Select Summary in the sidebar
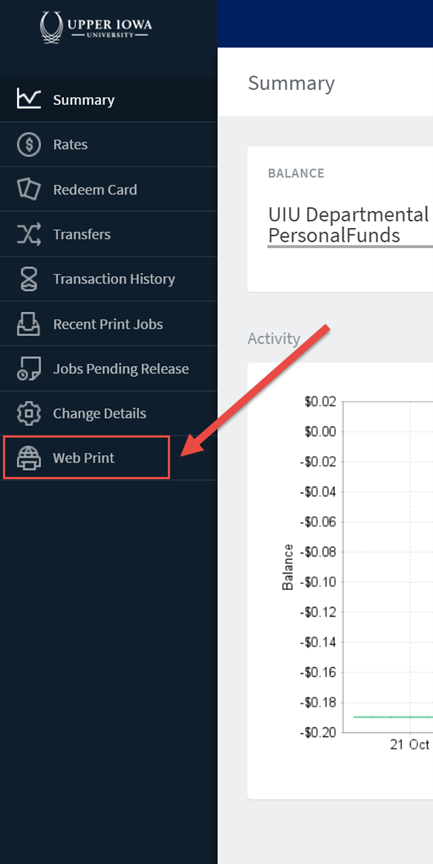The height and width of the screenshot is (864, 433). pos(109,100)
